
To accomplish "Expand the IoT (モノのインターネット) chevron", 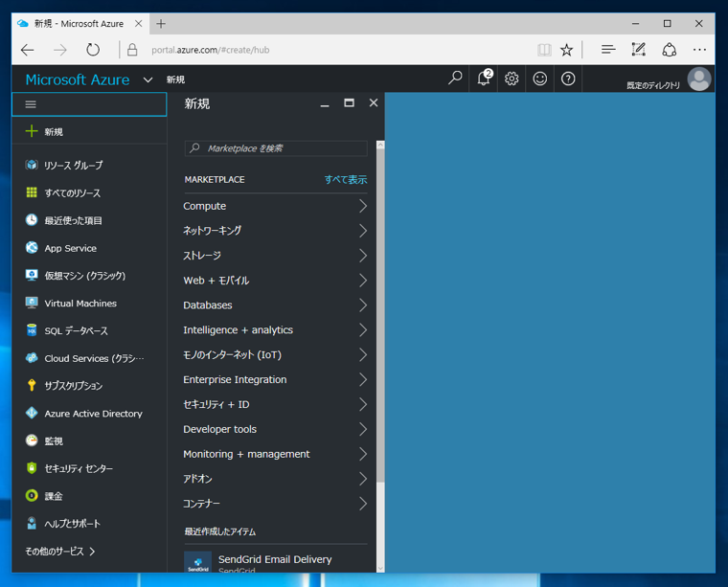I will (363, 354).
